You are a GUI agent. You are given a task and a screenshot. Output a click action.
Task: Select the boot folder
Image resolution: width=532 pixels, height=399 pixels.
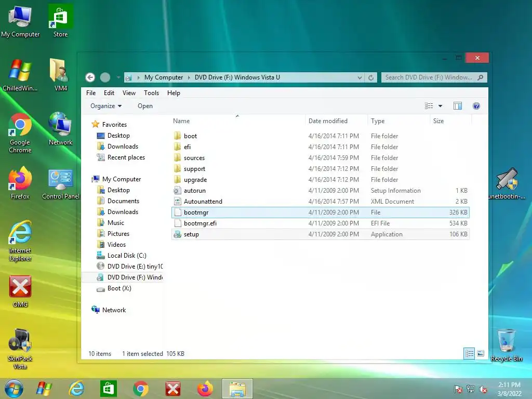click(x=320, y=136)
